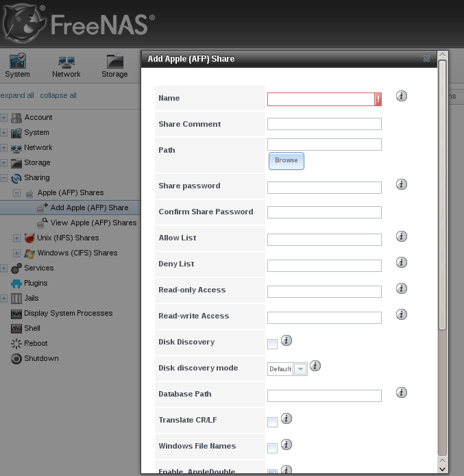Enable the Disk Discovery checkbox
The height and width of the screenshot is (476, 464).
272,345
